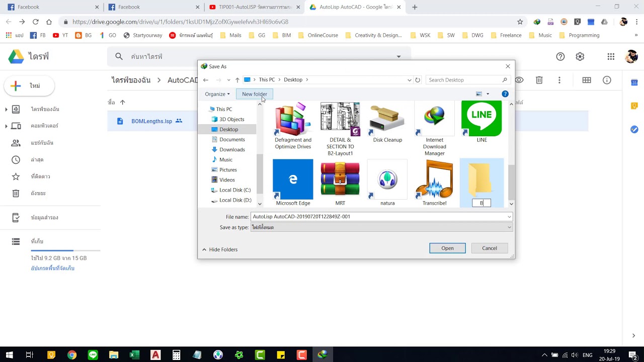Click This PC in the address breadcrumb

point(267,80)
